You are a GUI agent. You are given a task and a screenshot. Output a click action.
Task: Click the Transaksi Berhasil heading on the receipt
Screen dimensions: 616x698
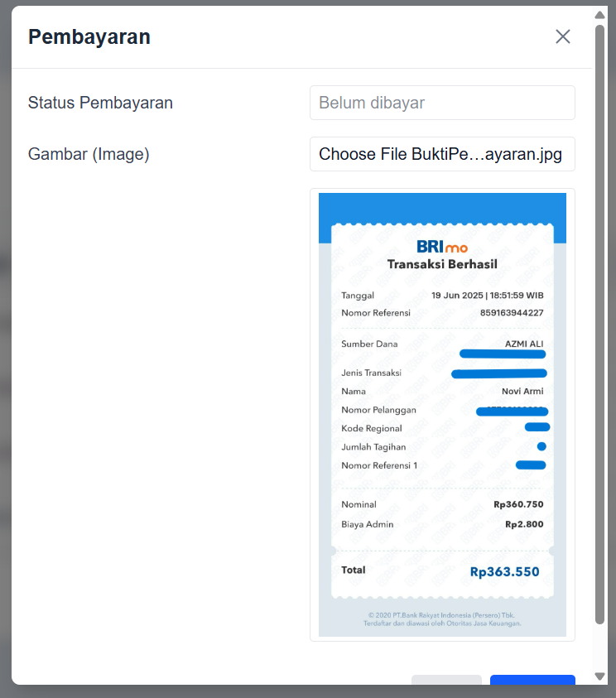pos(442,264)
